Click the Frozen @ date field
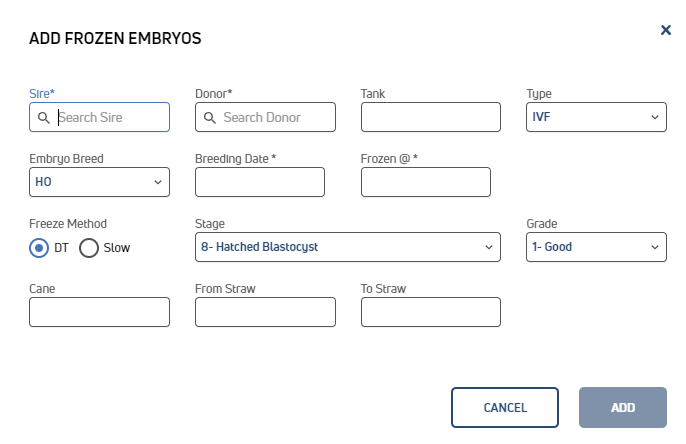The image size is (686, 444). 426,182
